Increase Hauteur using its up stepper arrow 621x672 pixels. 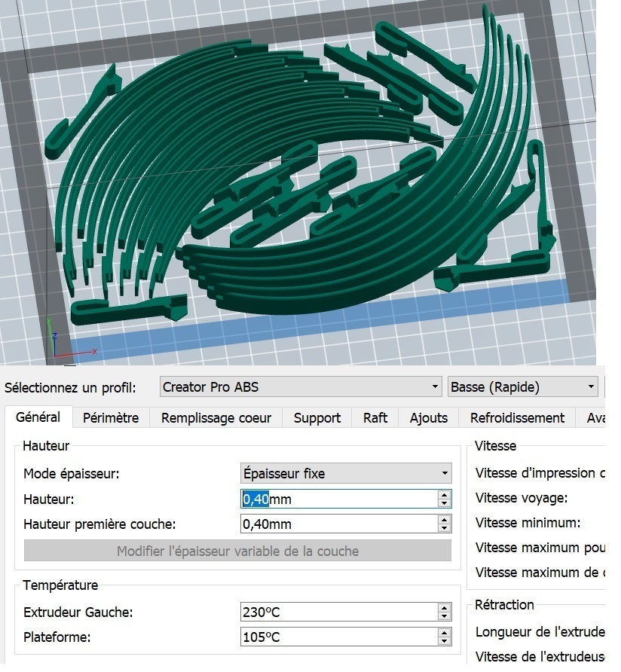coord(445,494)
